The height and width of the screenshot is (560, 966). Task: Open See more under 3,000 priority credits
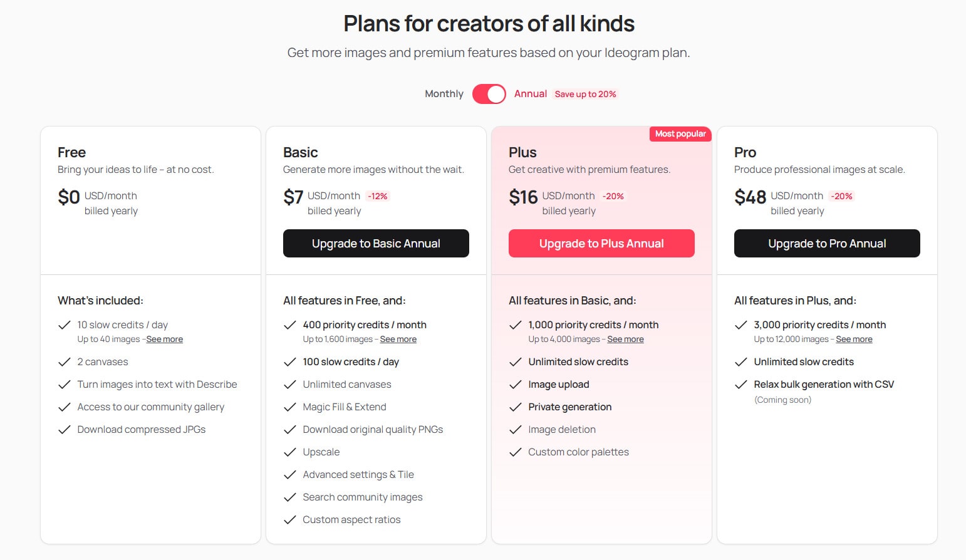tap(854, 339)
